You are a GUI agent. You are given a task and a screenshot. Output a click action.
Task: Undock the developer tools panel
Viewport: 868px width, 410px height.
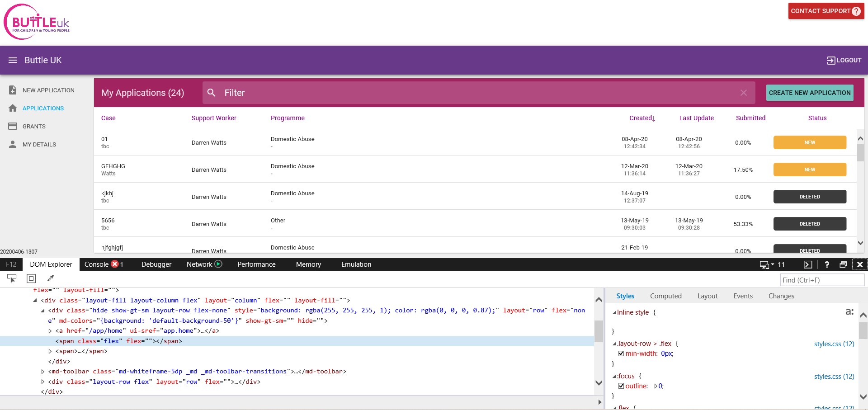point(843,264)
